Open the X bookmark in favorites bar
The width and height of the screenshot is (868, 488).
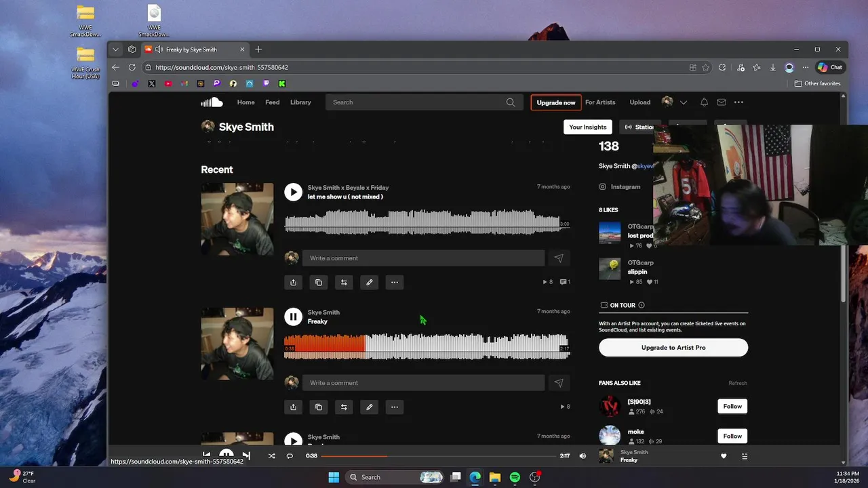(151, 83)
